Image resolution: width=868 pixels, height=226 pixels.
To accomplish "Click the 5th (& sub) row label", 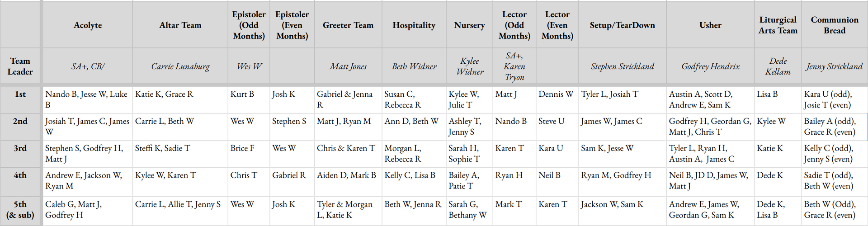I will (x=20, y=210).
